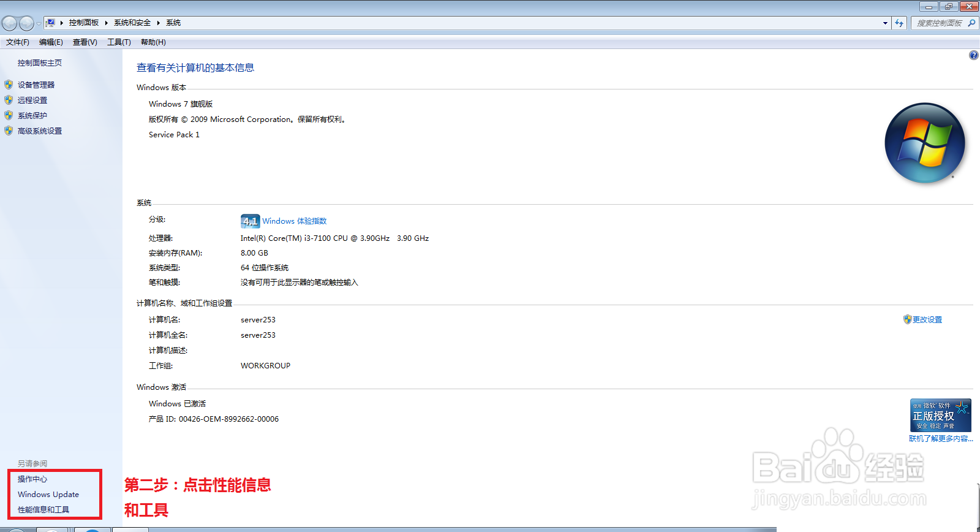Click the Back navigation arrow button
The width and height of the screenshot is (980, 532).
[x=9, y=23]
